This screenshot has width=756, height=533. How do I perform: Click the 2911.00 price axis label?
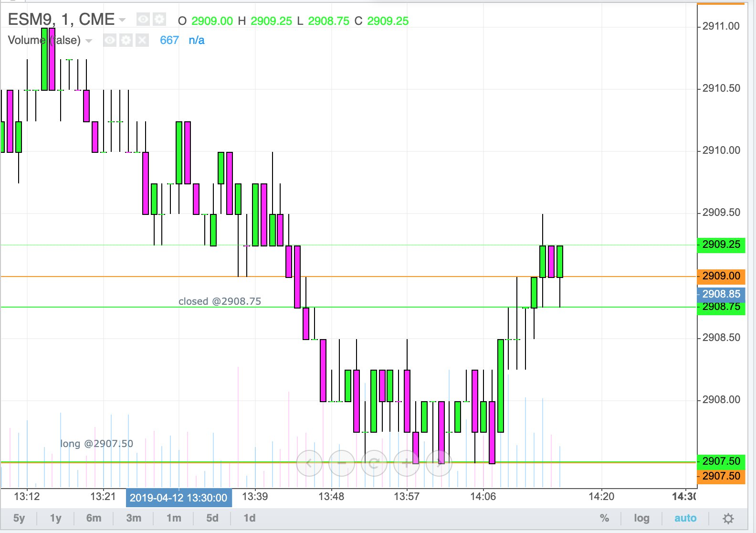[721, 26]
